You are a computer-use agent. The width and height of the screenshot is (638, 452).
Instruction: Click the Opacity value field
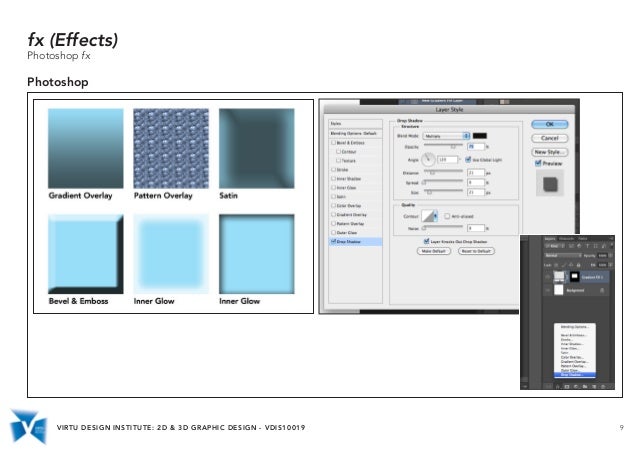476,146
